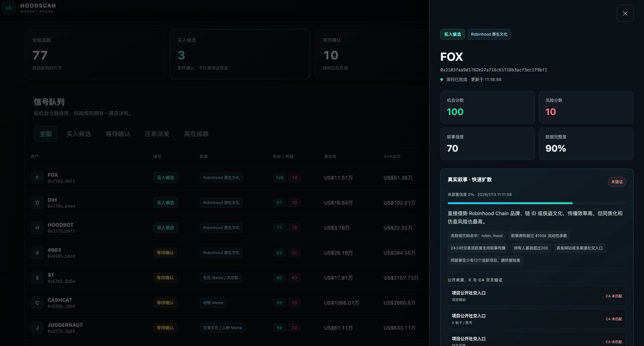
Task: Click the 风险分数 10 card
Action: point(586,107)
